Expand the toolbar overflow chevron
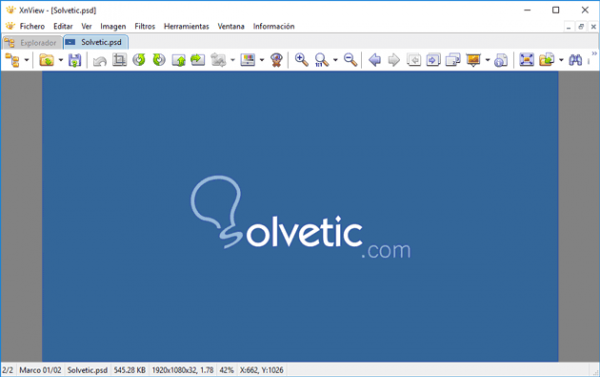This screenshot has height=377, width=600. (x=594, y=54)
